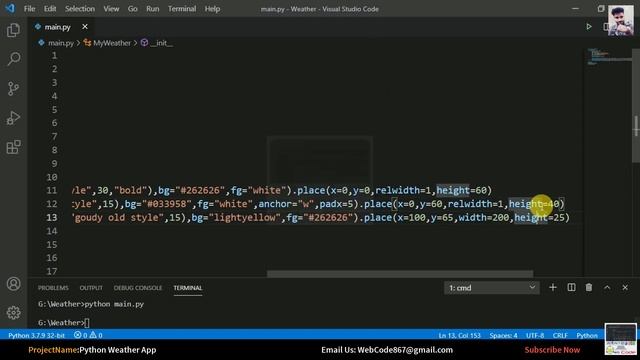Viewport: 640px width, 360px height.
Task: Change line endings via CRLF status item
Action: coord(560,335)
